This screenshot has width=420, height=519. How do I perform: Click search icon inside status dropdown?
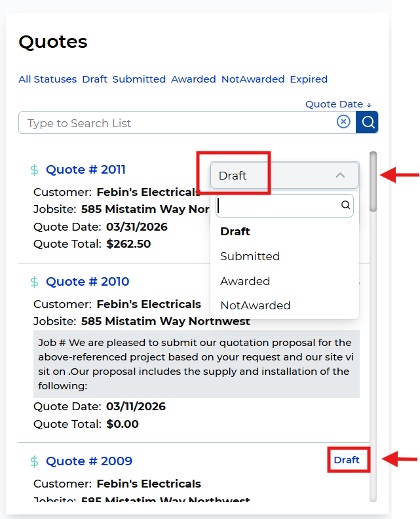pos(345,206)
